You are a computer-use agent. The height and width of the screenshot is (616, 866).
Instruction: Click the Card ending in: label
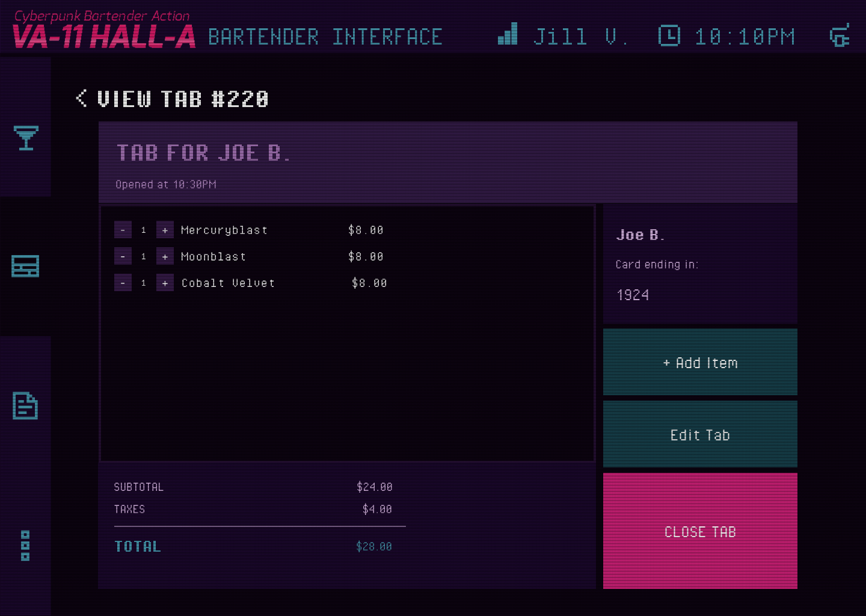click(657, 264)
